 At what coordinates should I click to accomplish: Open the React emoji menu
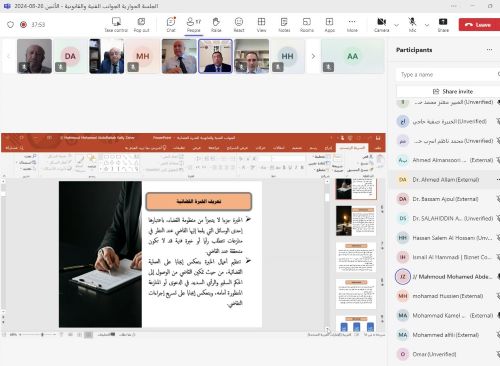pyautogui.click(x=239, y=25)
